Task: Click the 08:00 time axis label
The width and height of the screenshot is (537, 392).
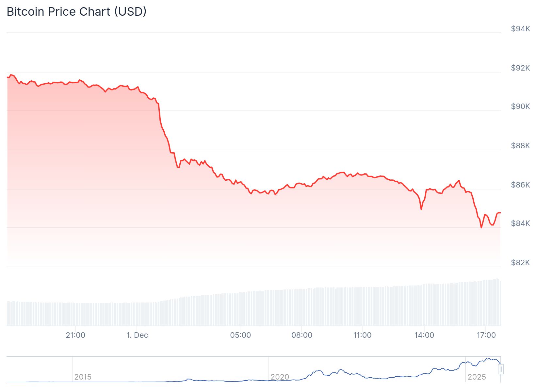Action: pyautogui.click(x=302, y=335)
